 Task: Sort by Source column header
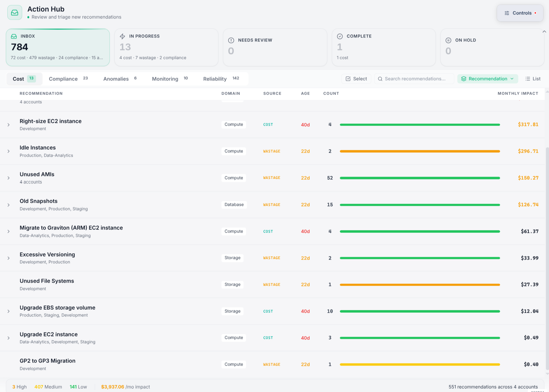coord(272,93)
